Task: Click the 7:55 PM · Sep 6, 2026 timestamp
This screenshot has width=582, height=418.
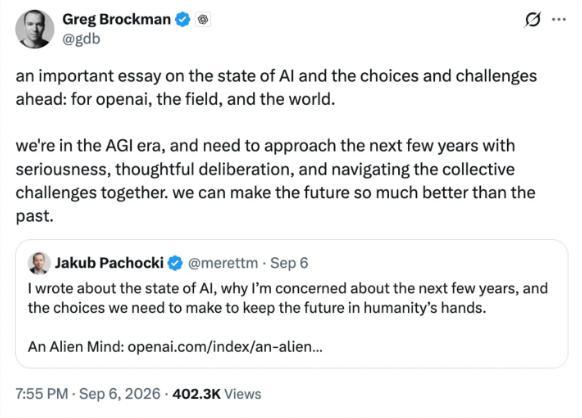Action: tap(88, 393)
